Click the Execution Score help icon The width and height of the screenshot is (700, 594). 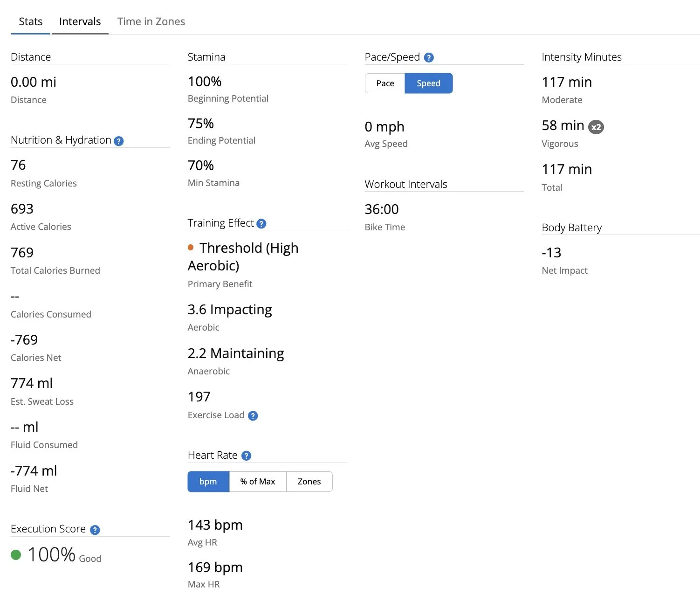coord(95,530)
